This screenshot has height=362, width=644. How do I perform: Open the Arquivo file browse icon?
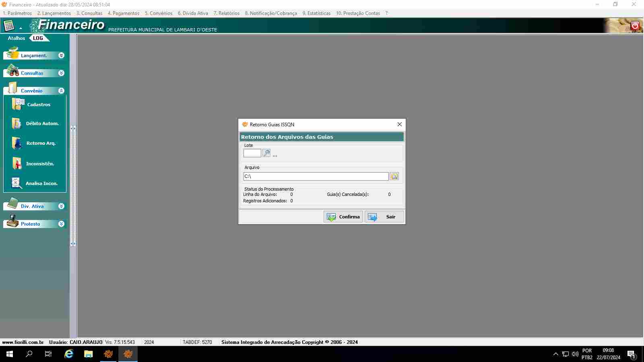point(394,176)
